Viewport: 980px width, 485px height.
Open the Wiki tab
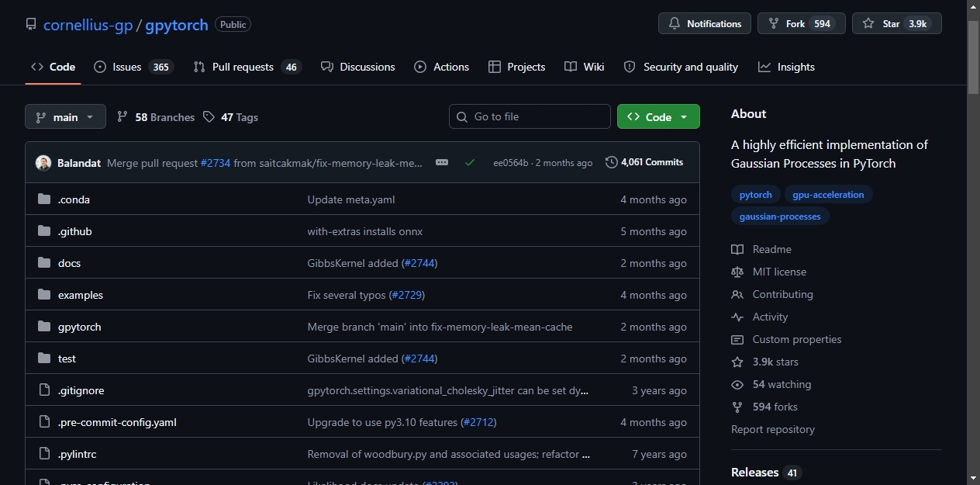pos(585,67)
